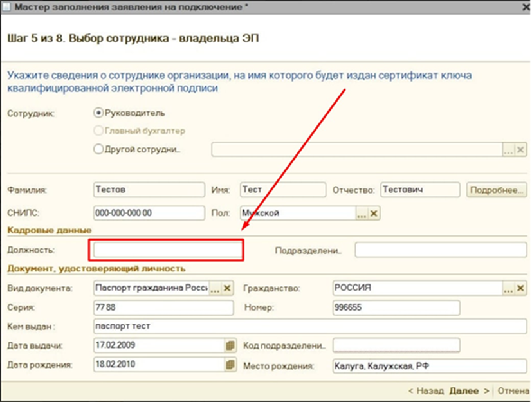Choose the Другой сотрудник radio option
Screen dimensions: 532x402
point(98,149)
